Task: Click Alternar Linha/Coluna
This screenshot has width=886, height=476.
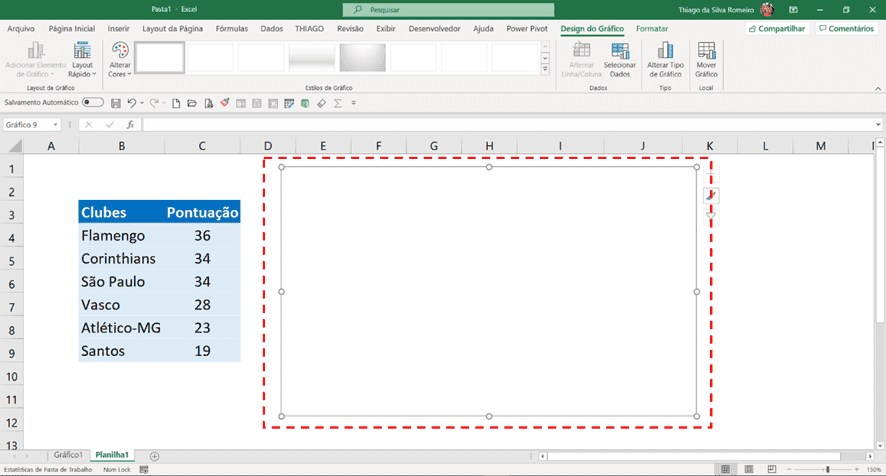Action: click(x=581, y=59)
